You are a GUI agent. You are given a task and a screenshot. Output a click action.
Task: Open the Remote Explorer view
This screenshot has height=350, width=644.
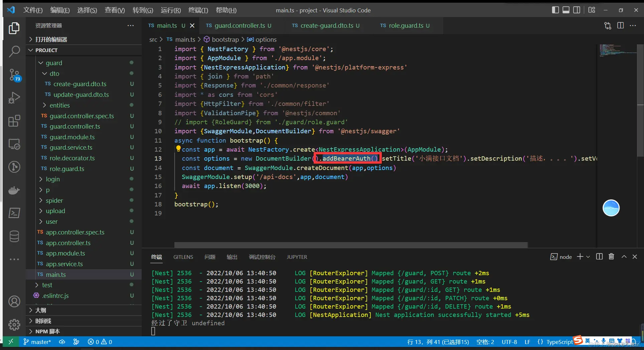(x=14, y=144)
